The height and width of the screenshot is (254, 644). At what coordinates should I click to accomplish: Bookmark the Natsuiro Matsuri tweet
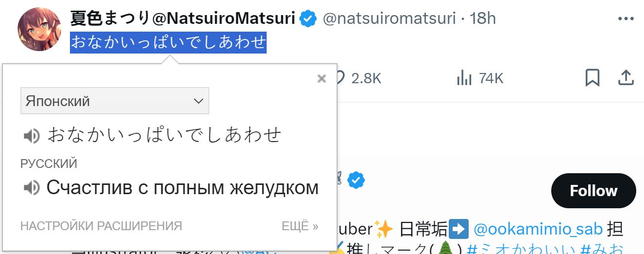point(593,78)
